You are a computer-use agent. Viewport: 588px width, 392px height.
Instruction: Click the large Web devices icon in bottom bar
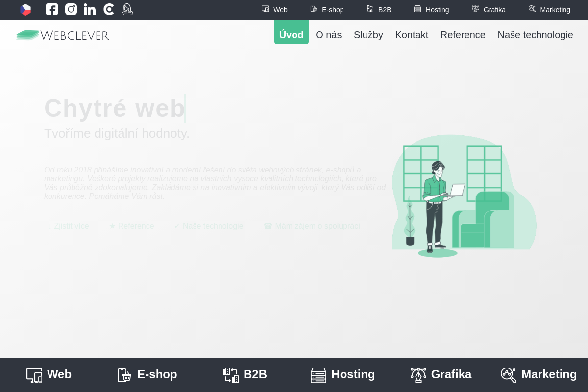34,375
